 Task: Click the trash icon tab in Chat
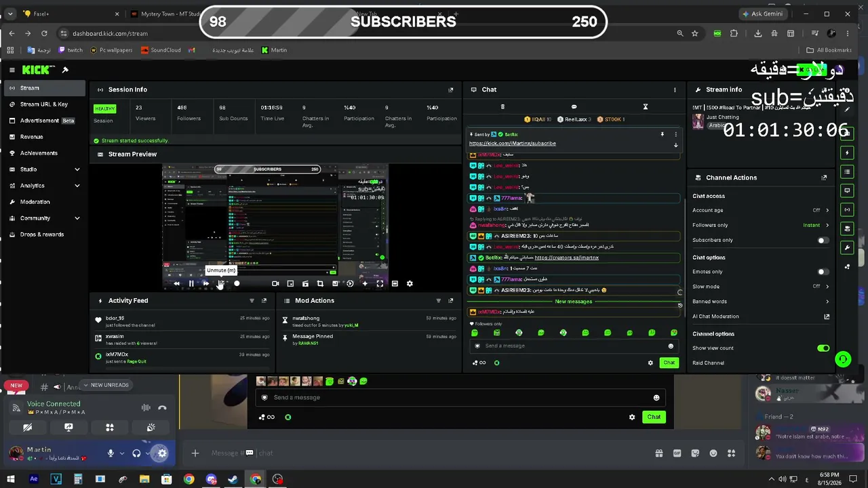tap(502, 107)
